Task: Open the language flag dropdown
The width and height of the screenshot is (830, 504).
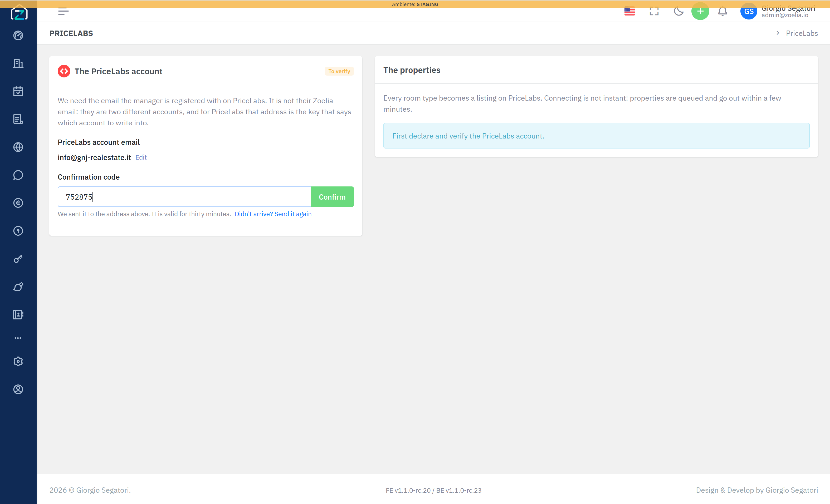Action: [629, 11]
